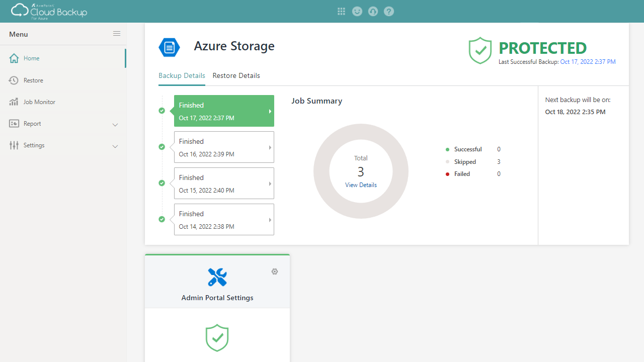Open the Report menu item
The width and height of the screenshot is (644, 362).
(63, 124)
